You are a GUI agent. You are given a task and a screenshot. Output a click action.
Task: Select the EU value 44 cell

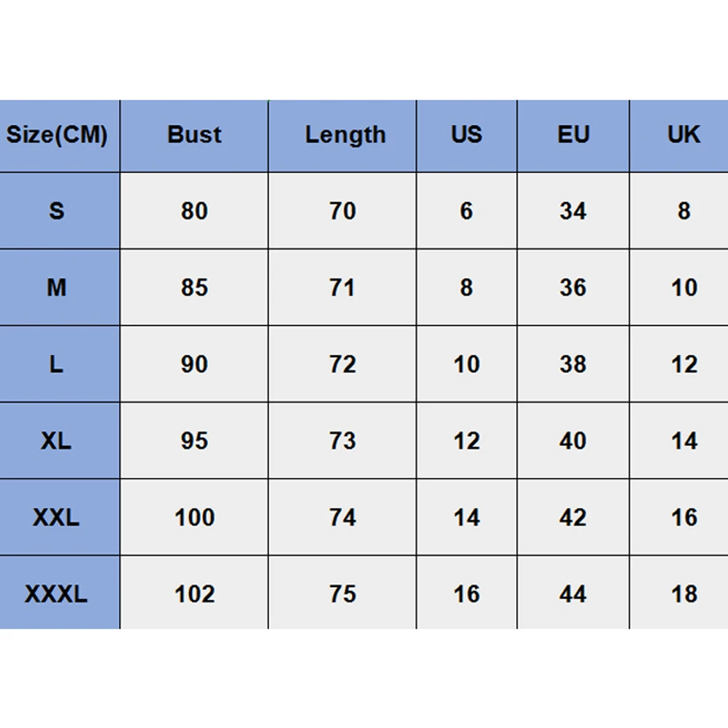click(x=573, y=593)
